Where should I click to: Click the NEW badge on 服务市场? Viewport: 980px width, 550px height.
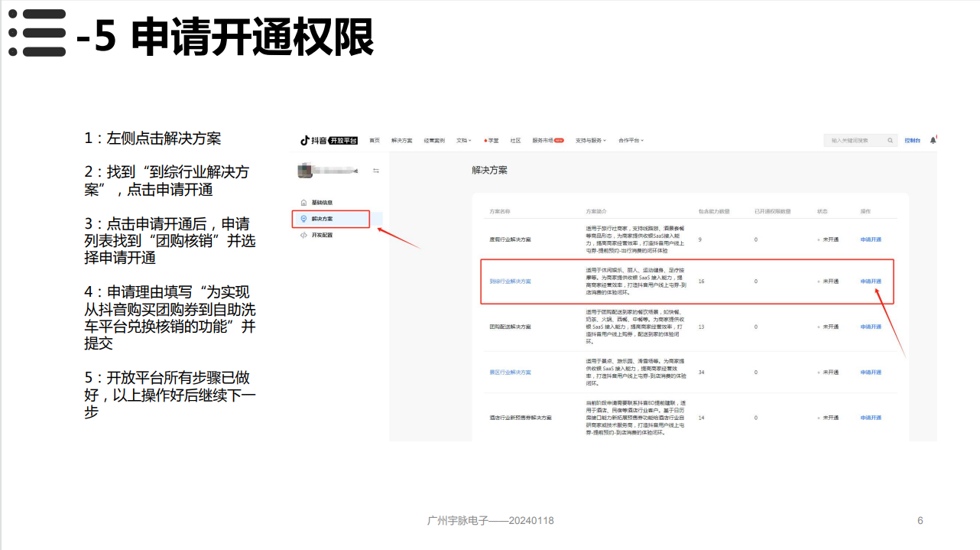[x=560, y=140]
